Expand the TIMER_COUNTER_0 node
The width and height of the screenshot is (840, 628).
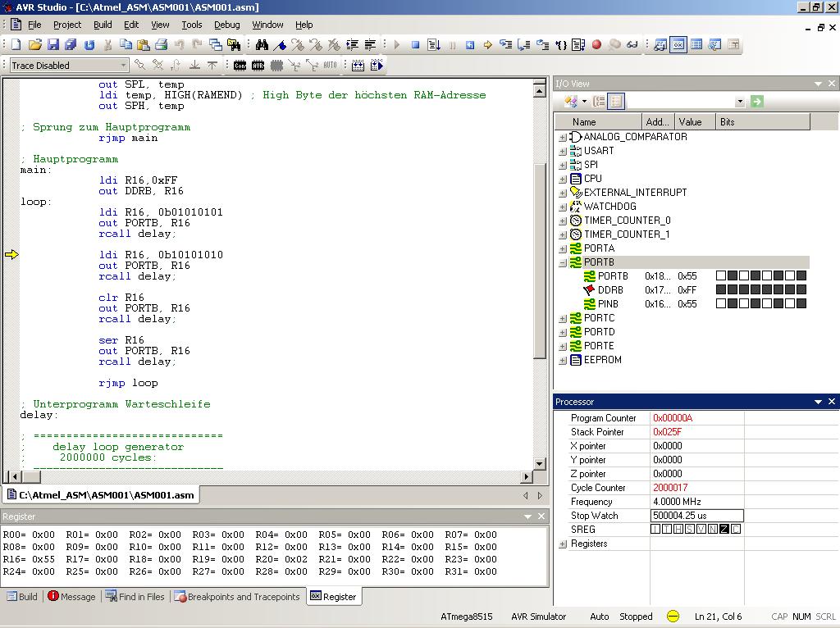coord(563,221)
